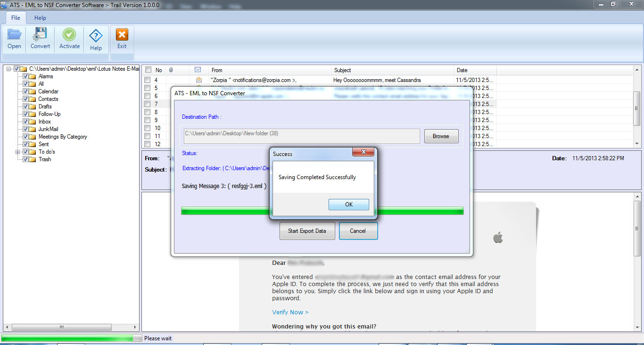Collapse the root folder tree node

[x=9, y=69]
